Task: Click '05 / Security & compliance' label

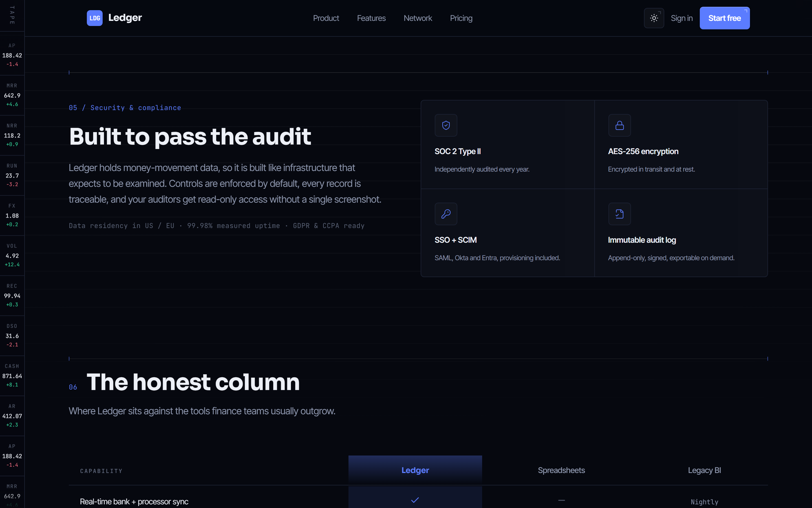Action: click(x=125, y=108)
